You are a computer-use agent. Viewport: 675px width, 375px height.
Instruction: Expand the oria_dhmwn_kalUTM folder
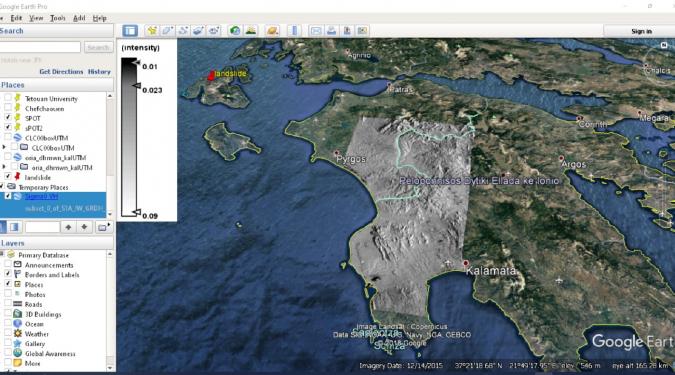point(4,167)
